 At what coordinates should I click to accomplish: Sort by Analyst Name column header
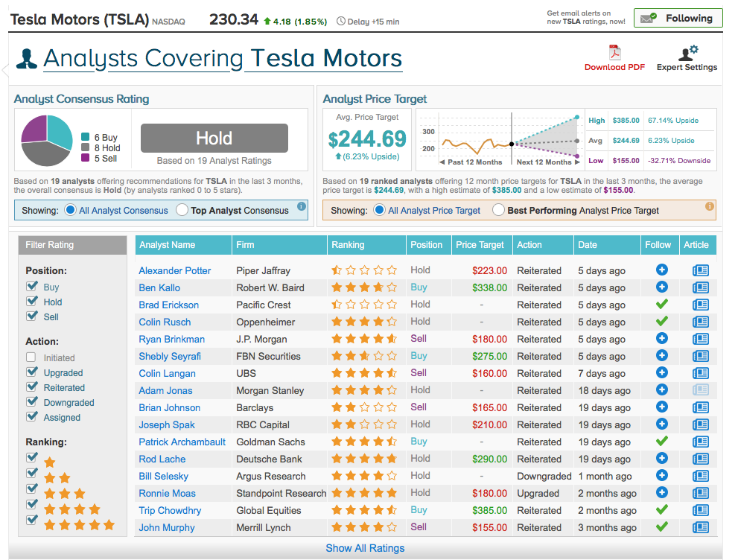coord(183,245)
